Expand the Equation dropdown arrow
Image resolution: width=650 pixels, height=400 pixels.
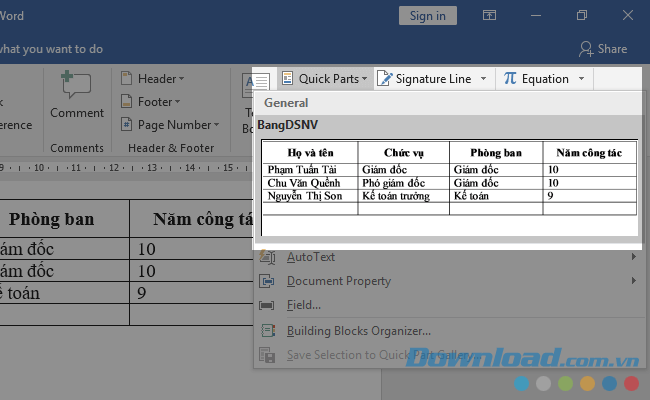tap(580, 78)
